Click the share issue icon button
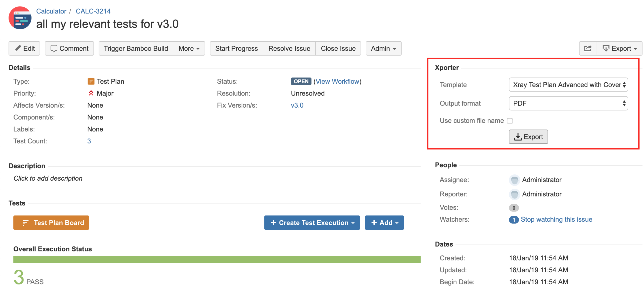This screenshot has height=290, width=644. coord(588,48)
